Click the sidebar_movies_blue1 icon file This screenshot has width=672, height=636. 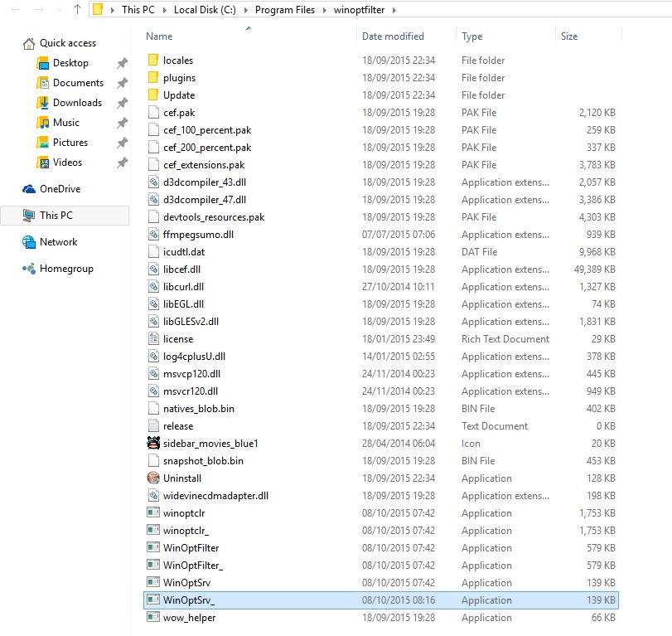click(x=152, y=444)
